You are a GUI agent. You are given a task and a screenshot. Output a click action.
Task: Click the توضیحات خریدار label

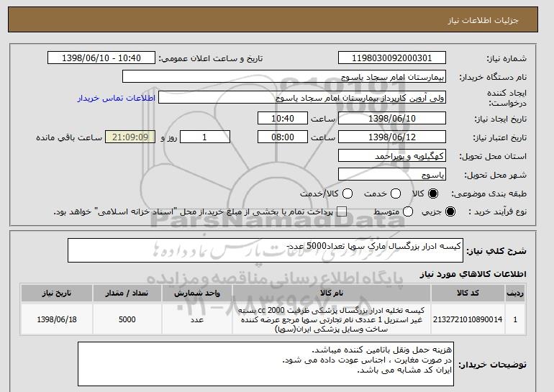coord(492,364)
